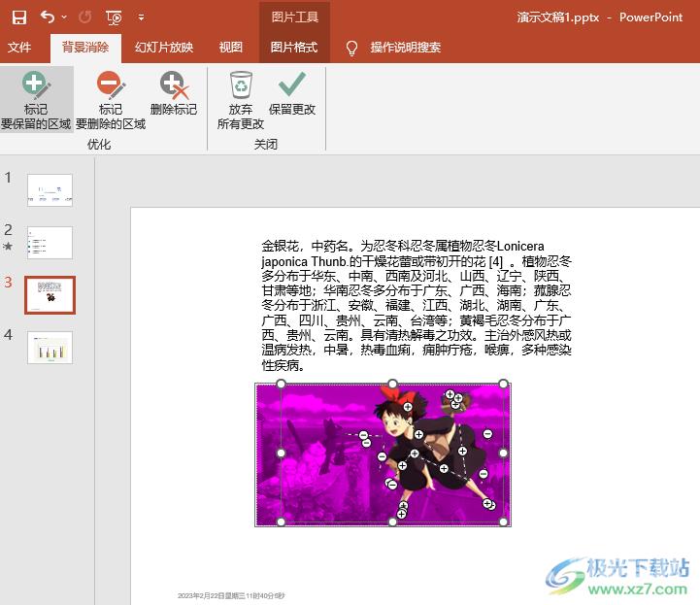Click the 金银花 paragraph text box
The height and width of the screenshot is (605, 700).
pos(417,305)
